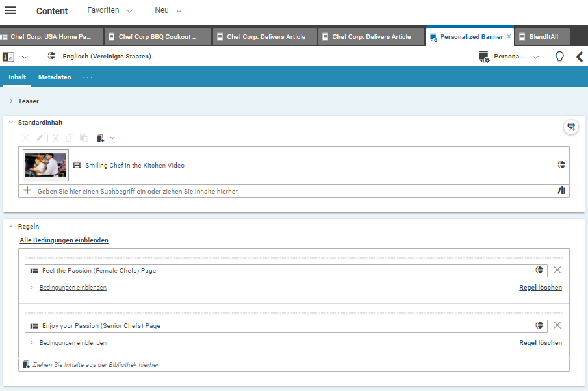Click the comment icon in Standardinhalt
The image size is (588, 391).
571,127
